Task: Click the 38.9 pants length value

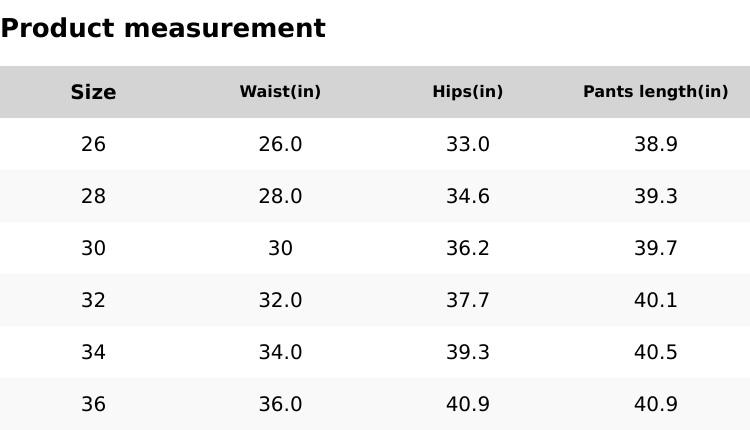Action: [x=655, y=144]
